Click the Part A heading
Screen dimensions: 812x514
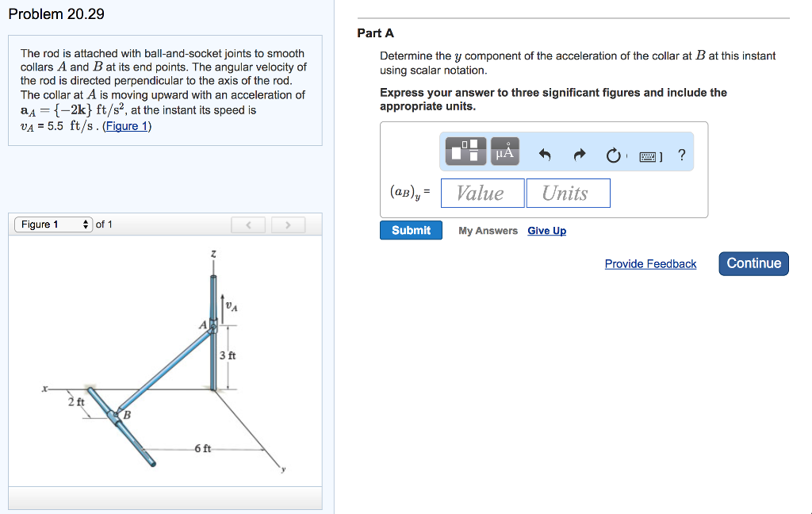coord(375,33)
